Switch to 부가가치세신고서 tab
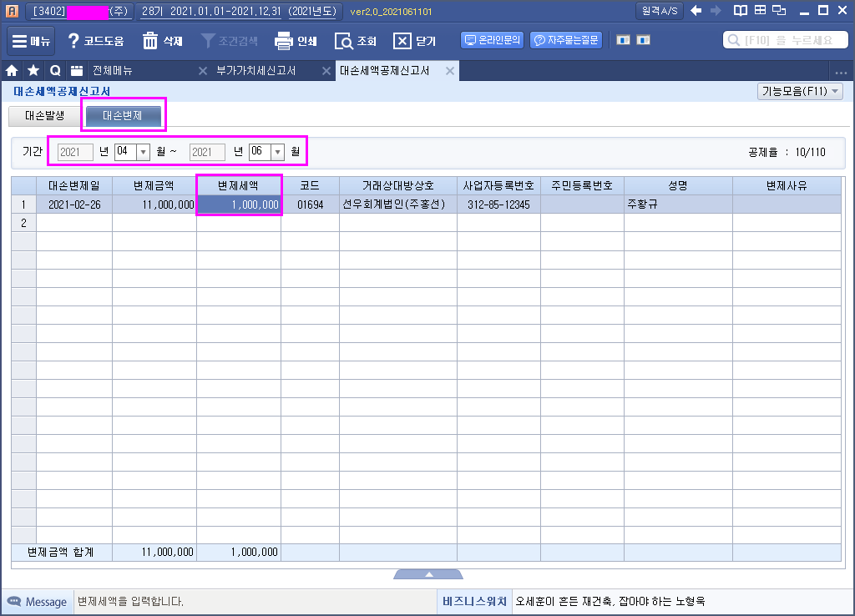855x616 pixels. pos(255,70)
